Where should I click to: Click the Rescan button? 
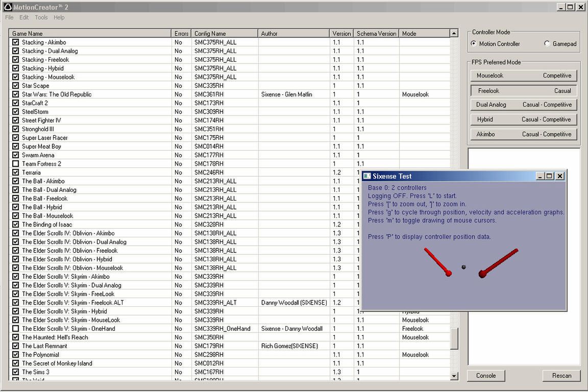561,376
